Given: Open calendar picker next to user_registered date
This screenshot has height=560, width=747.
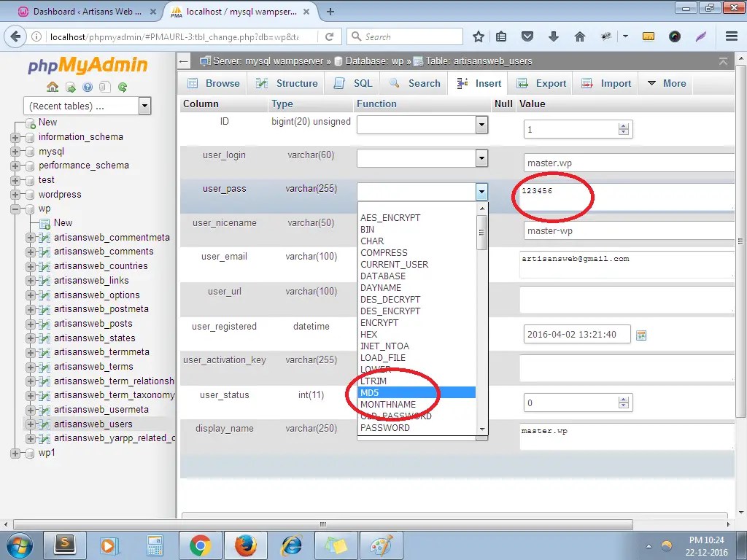Looking at the screenshot, I should [641, 335].
